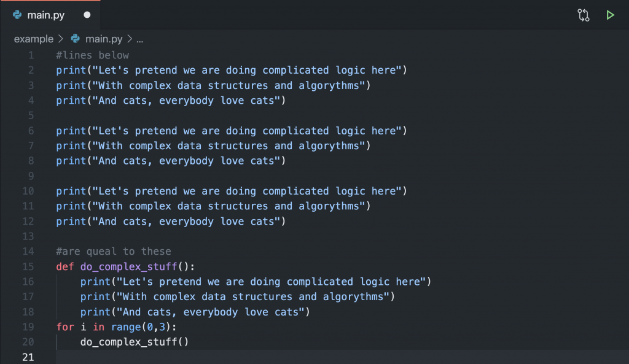The height and width of the screenshot is (364, 629).
Task: Click the do_complex_stuff() call on line 20
Action: click(x=134, y=342)
